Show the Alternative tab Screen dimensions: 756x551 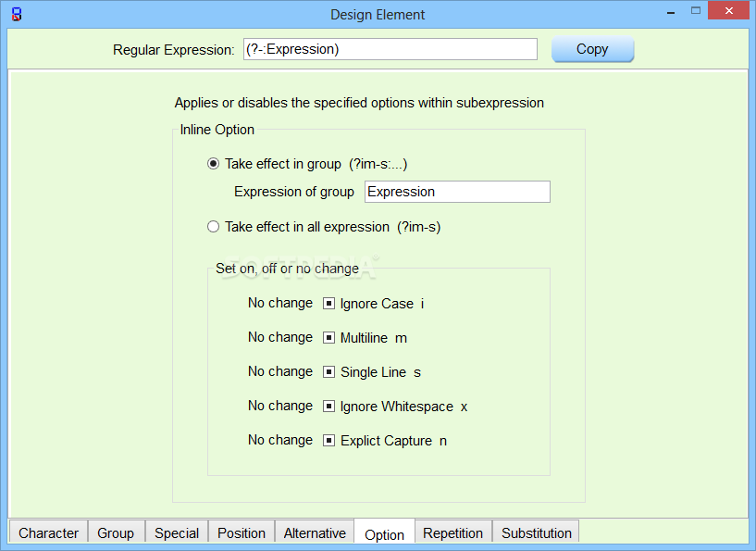click(x=315, y=532)
